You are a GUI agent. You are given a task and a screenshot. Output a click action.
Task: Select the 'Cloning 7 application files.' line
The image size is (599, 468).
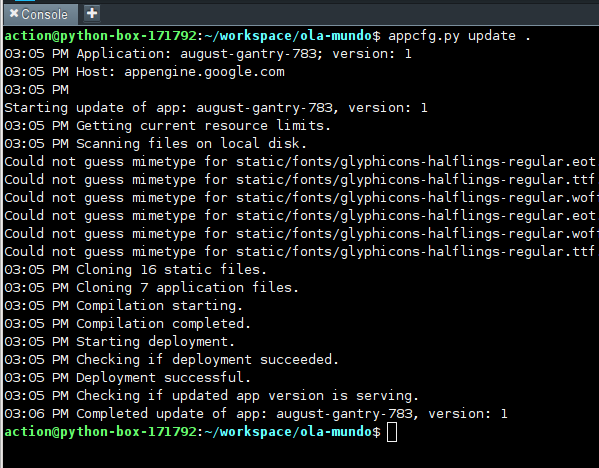pos(151,288)
